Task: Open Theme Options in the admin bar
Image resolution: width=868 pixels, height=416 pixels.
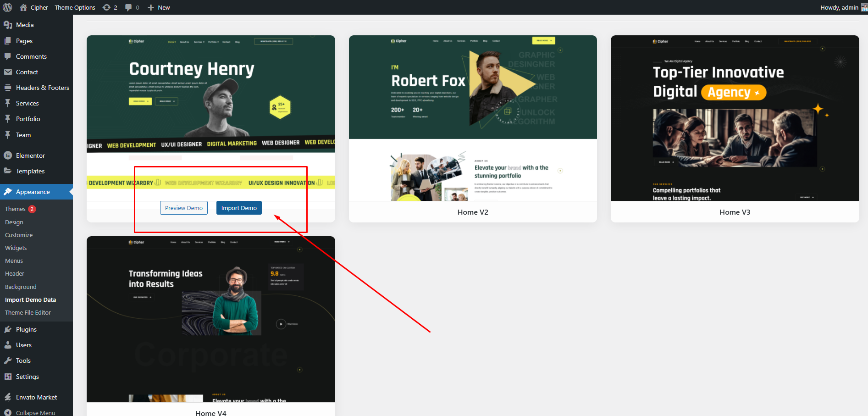Action: click(75, 7)
